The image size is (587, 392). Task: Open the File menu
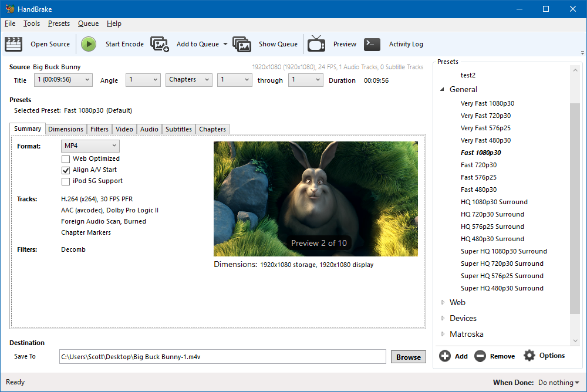point(10,23)
